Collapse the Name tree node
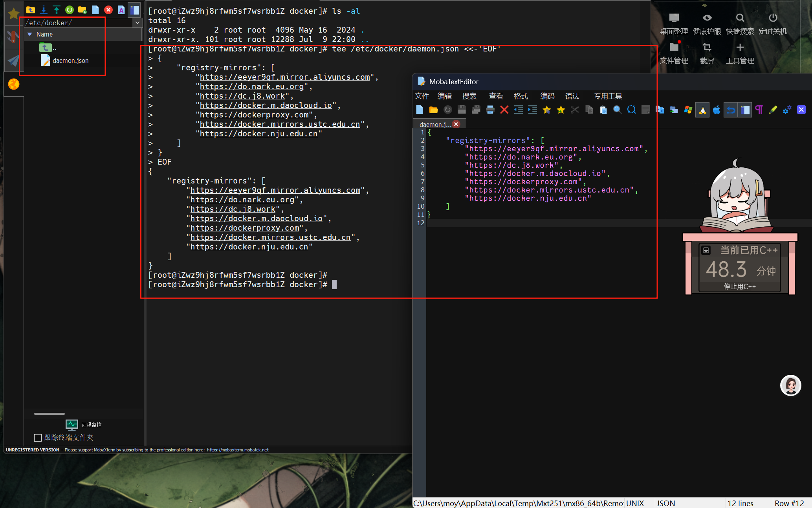The image size is (812, 508). click(x=30, y=34)
